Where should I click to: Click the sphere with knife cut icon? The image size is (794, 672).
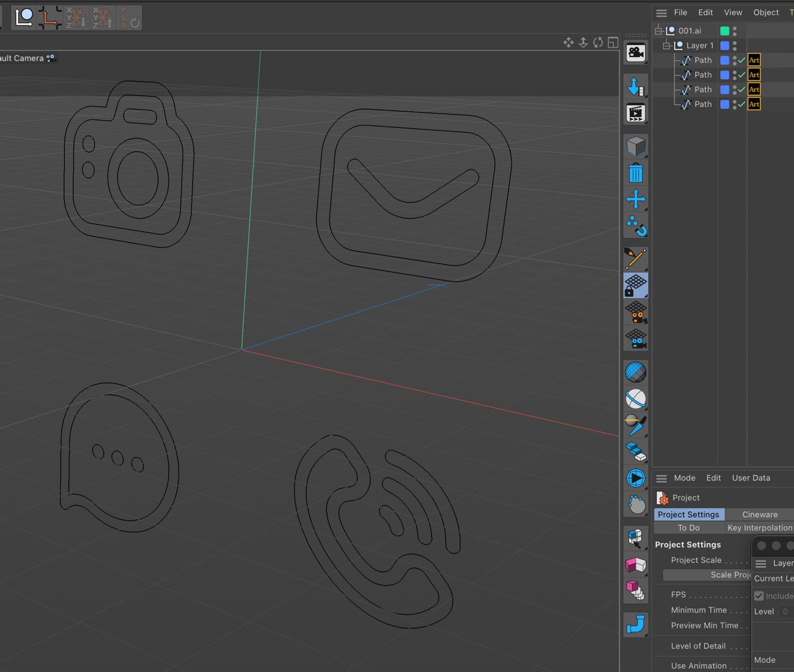click(x=635, y=425)
